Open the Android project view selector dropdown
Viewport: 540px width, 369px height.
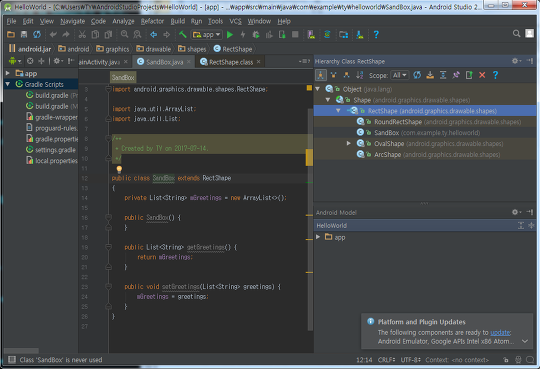click(15, 61)
